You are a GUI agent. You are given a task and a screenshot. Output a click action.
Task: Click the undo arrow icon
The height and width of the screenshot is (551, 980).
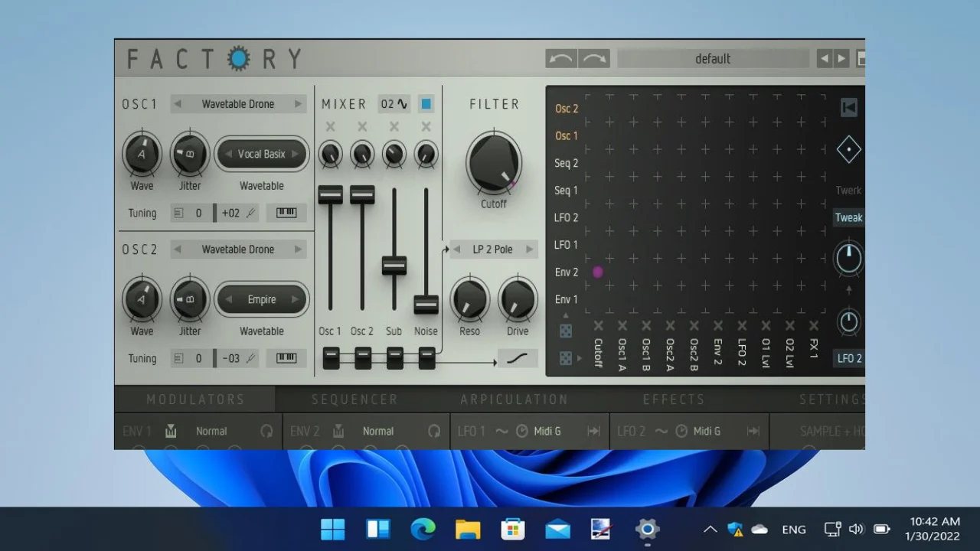[x=560, y=59]
